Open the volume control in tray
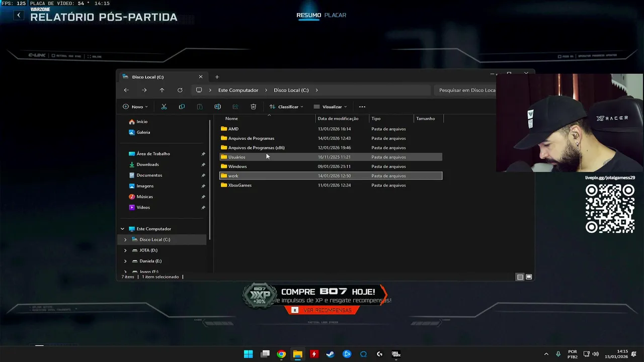644x362 pixels. (x=596, y=354)
